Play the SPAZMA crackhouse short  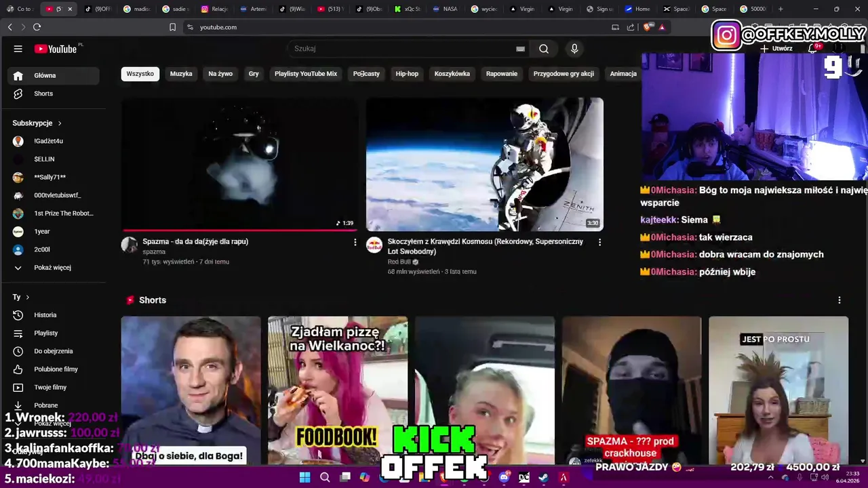pos(631,390)
